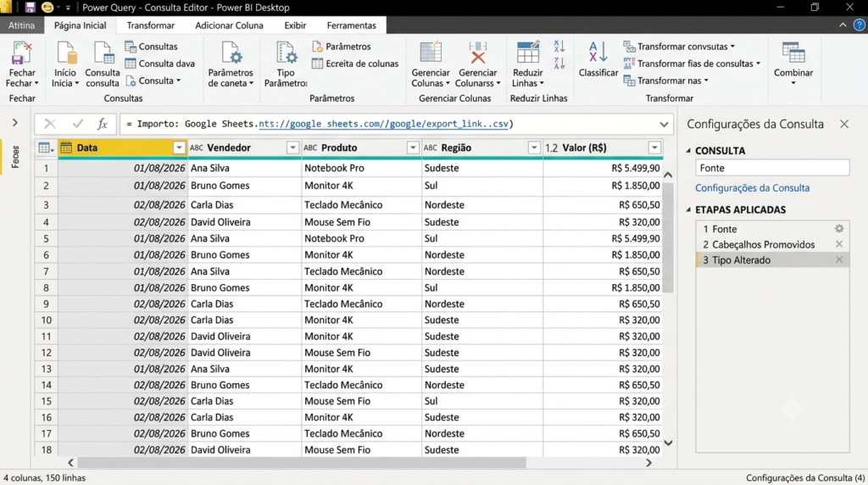Switch to the Adicionar Coluna tab
This screenshot has height=485, width=868.
229,25
